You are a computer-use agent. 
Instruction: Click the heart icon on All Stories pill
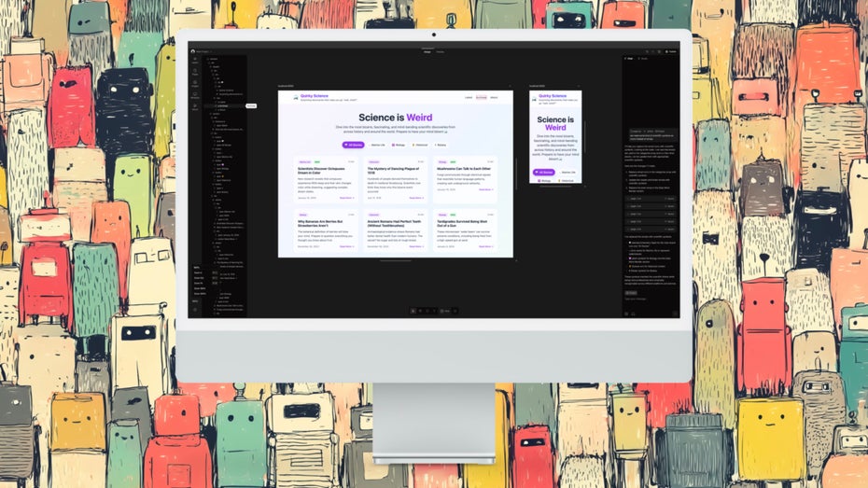point(346,145)
